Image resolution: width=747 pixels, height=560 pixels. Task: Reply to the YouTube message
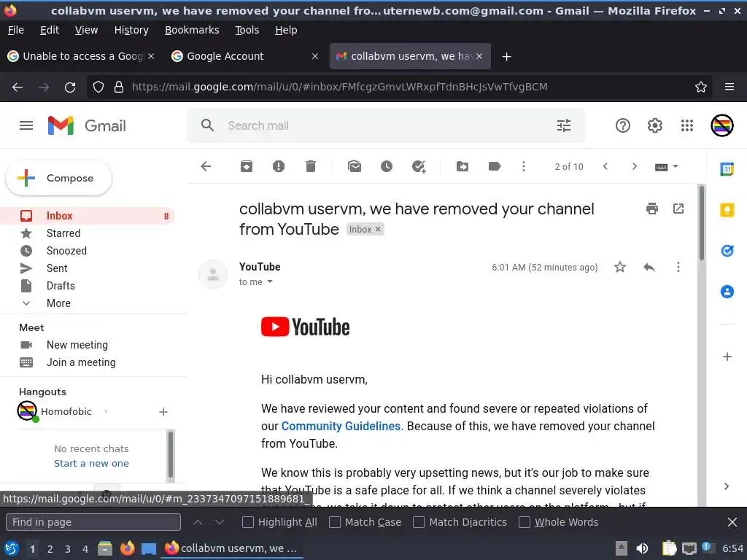649,267
